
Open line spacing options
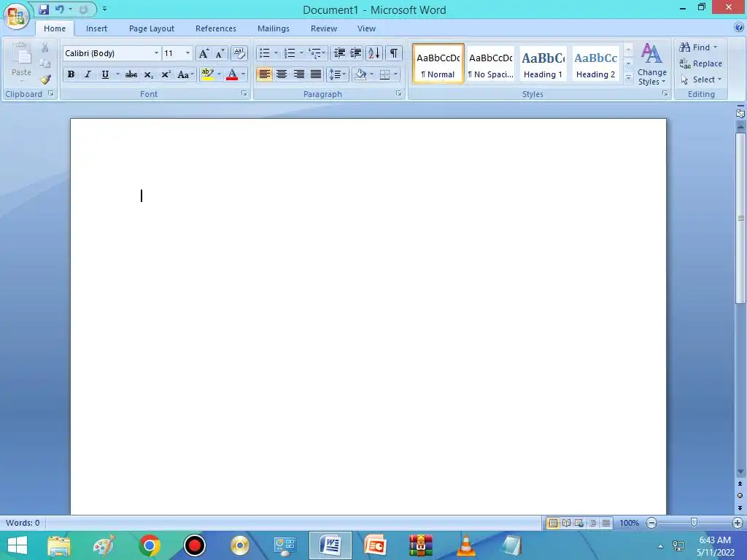coord(337,74)
